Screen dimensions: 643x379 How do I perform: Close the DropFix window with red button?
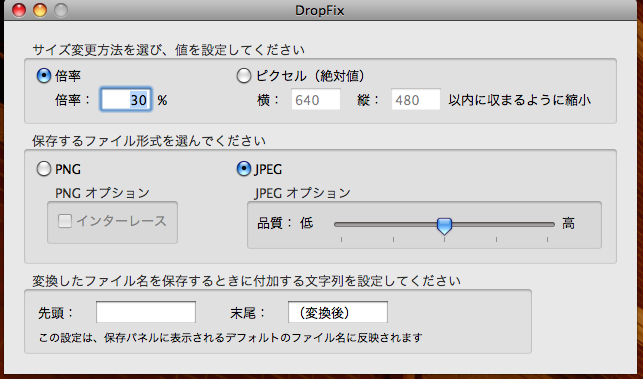[x=18, y=10]
